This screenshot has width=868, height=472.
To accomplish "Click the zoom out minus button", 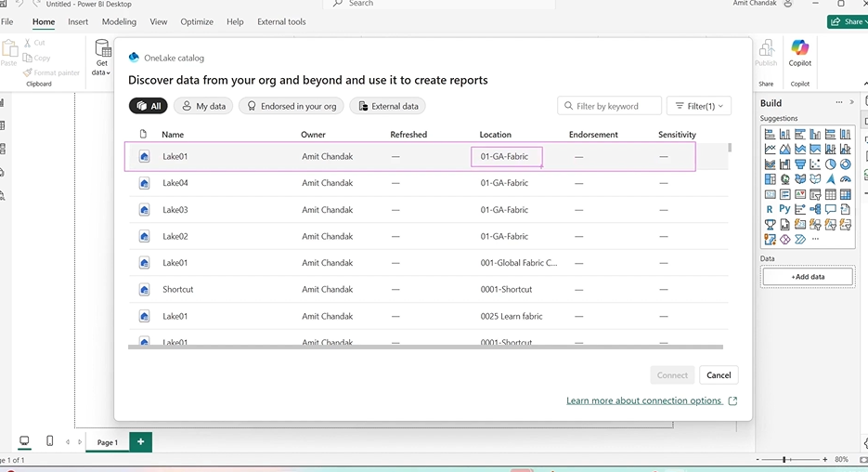I will [758, 459].
